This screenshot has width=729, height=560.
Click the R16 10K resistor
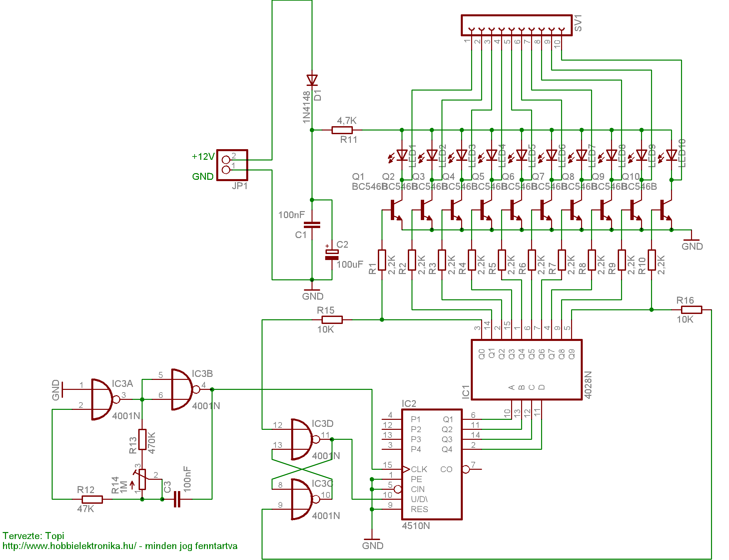691,310
